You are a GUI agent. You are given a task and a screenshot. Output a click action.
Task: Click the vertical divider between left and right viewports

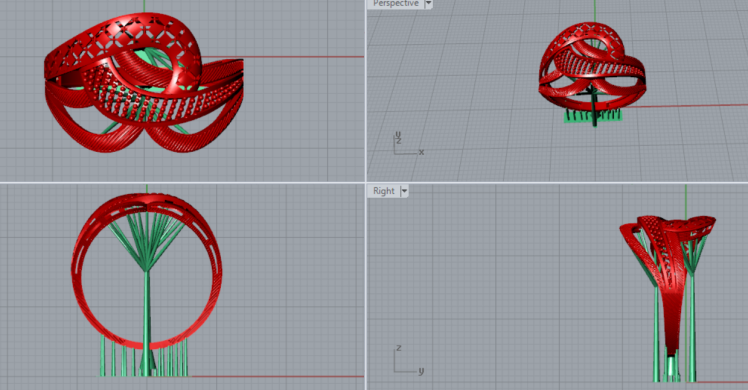pyautogui.click(x=365, y=195)
